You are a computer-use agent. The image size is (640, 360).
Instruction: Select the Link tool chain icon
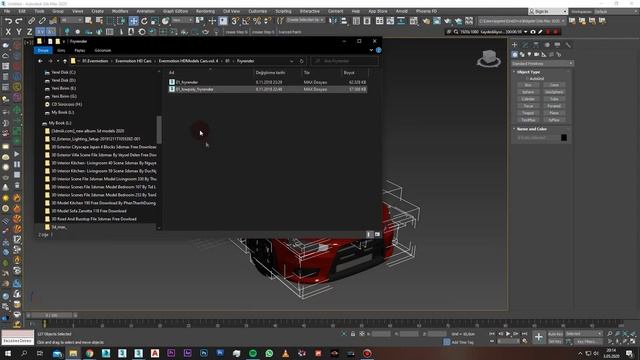pyautogui.click(x=31, y=21)
